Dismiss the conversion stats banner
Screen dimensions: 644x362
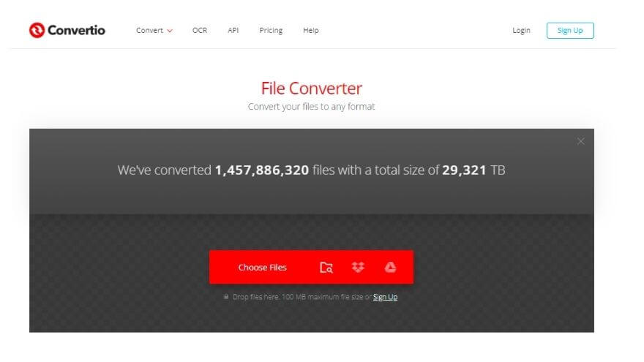pyautogui.click(x=580, y=141)
